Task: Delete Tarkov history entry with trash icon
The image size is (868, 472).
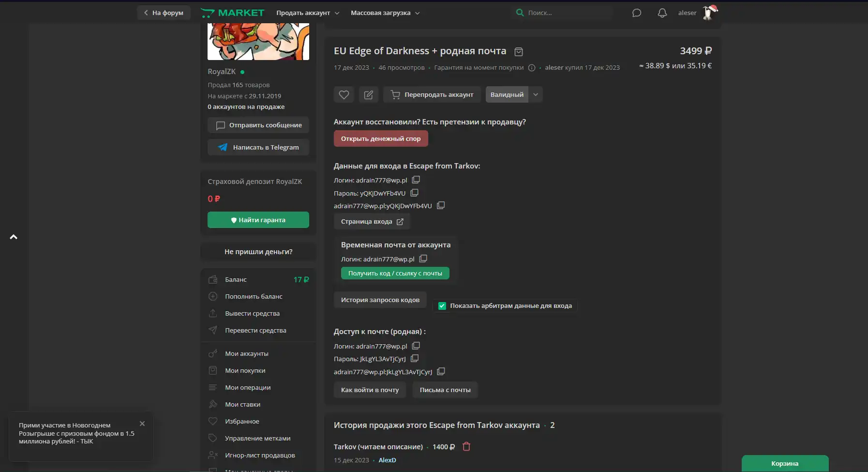Action: tap(466, 446)
